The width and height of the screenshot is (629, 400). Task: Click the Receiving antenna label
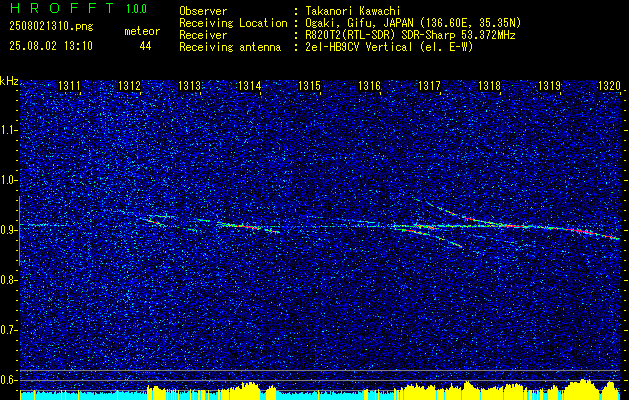click(x=230, y=47)
